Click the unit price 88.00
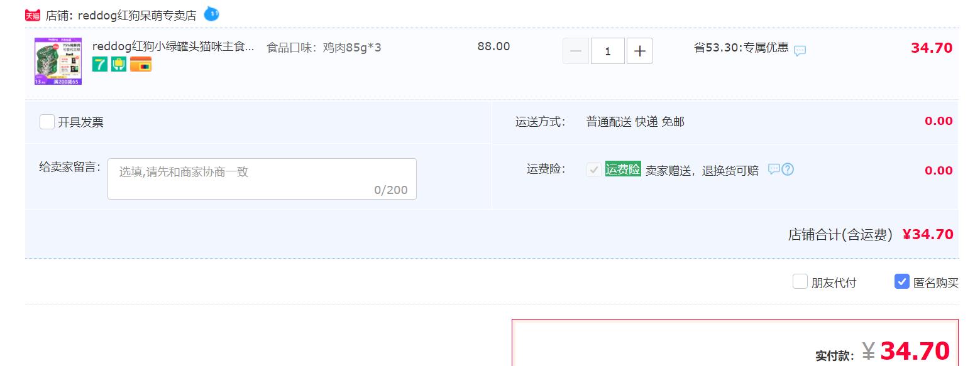 (494, 46)
